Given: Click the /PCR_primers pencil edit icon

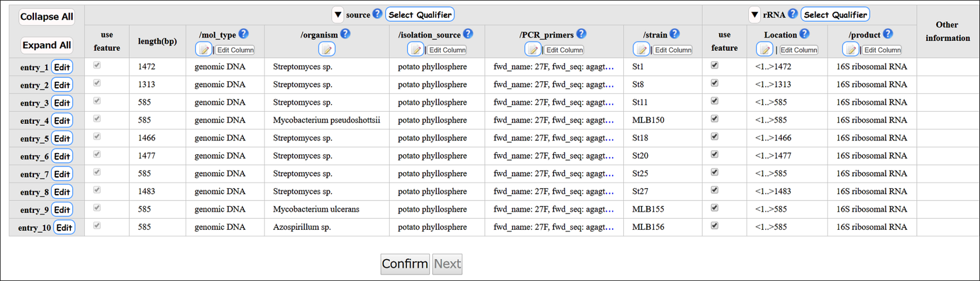Looking at the screenshot, I should 533,50.
